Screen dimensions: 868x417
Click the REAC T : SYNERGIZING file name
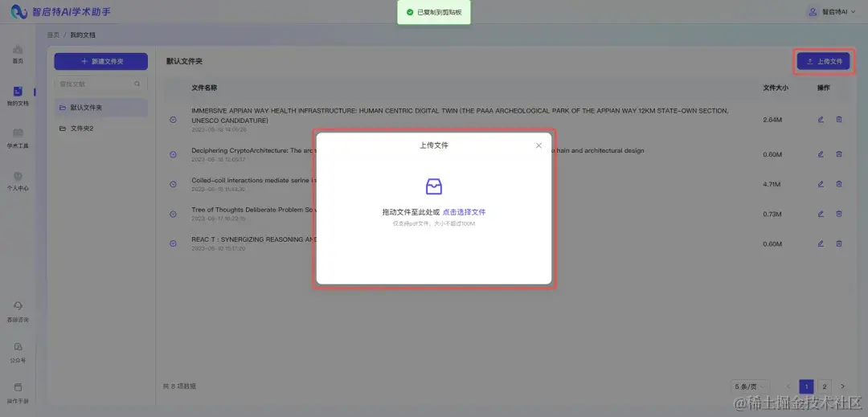[x=252, y=240]
